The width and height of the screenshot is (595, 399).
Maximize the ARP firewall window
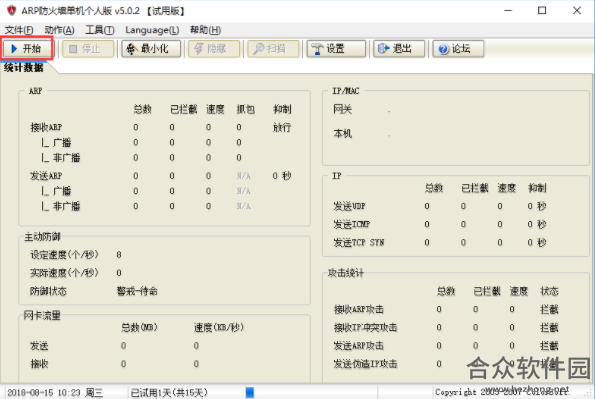coord(542,10)
